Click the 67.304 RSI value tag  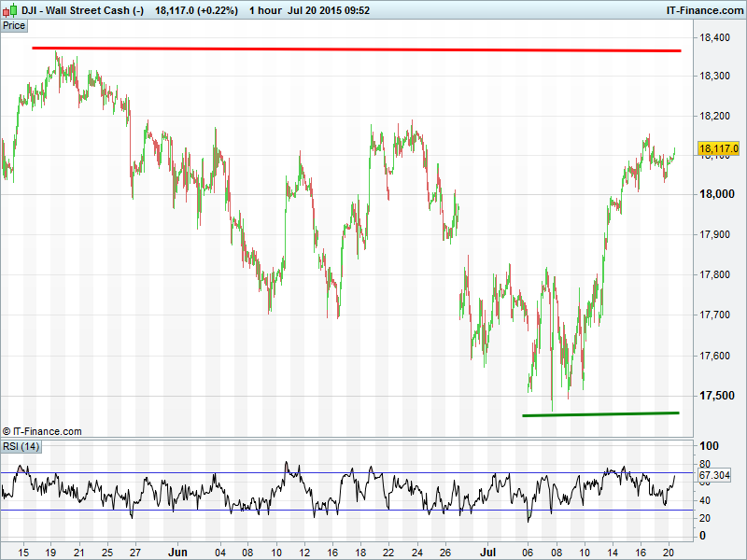click(713, 476)
